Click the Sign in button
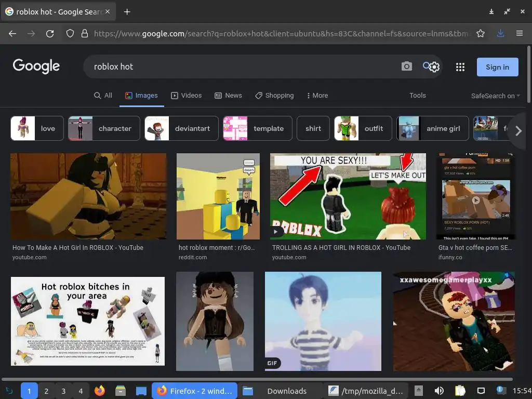This screenshot has width=532, height=399. 497,67
